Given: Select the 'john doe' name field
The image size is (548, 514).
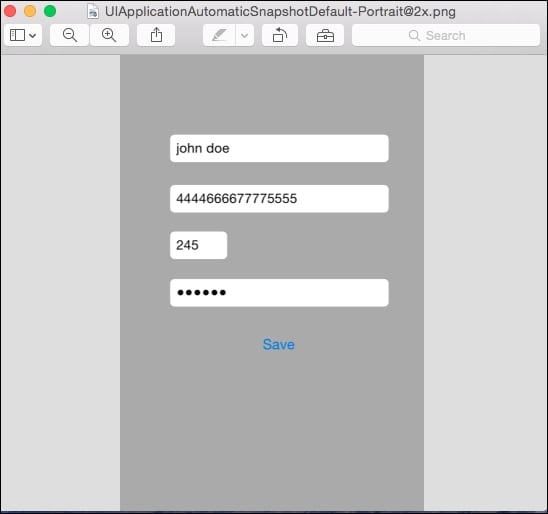Looking at the screenshot, I should 279,149.
